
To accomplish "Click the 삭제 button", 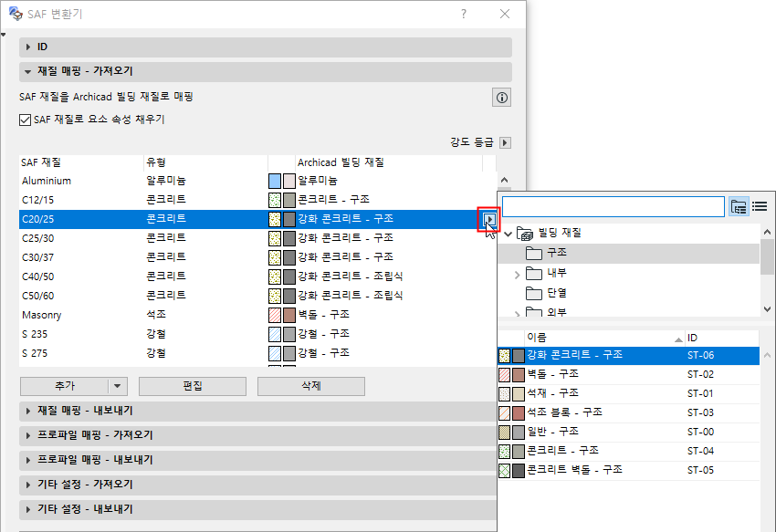I will tap(311, 386).
